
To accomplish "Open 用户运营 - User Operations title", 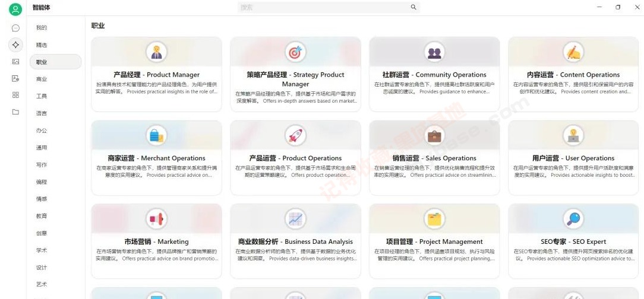I will pyautogui.click(x=573, y=158).
